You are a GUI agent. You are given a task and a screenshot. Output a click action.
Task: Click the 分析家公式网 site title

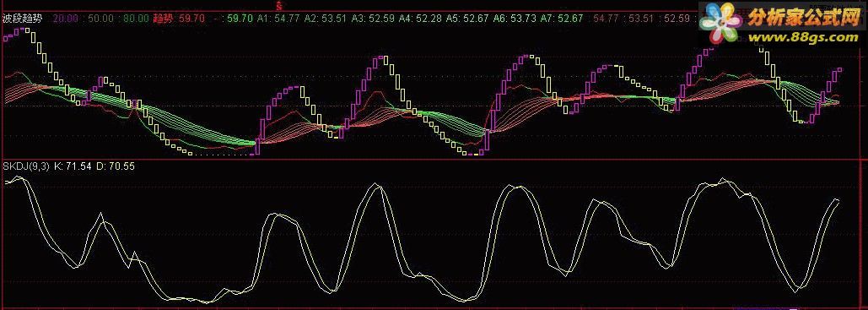pyautogui.click(x=803, y=18)
